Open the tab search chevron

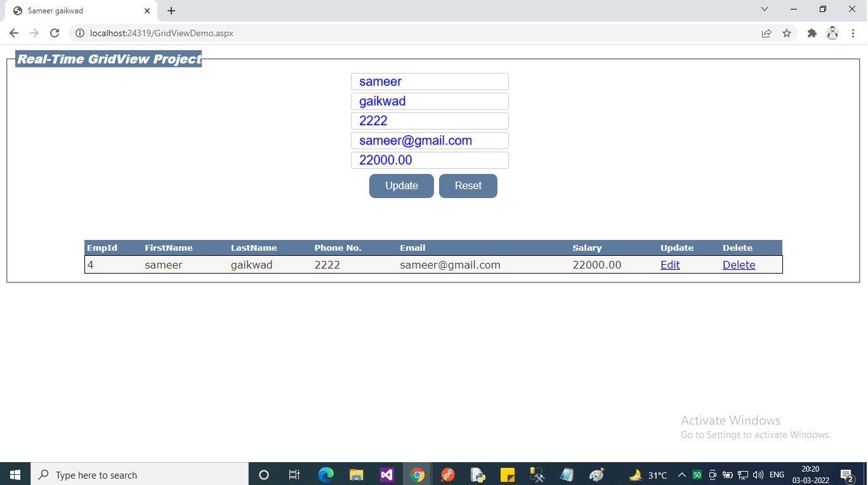(x=765, y=9)
